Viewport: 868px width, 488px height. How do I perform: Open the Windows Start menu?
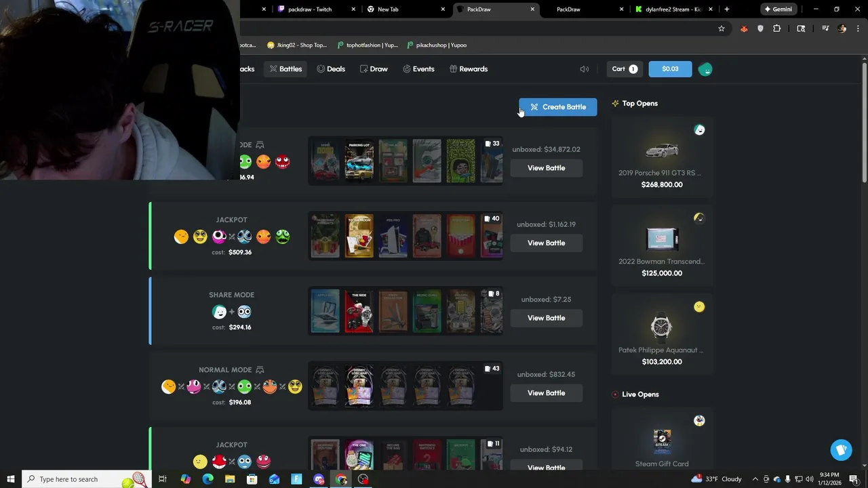point(10,479)
